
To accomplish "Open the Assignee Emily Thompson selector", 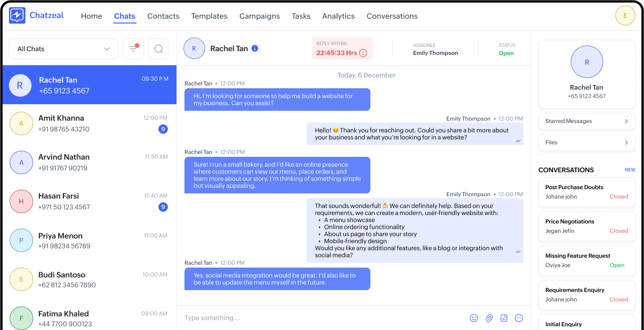I will [x=436, y=49].
